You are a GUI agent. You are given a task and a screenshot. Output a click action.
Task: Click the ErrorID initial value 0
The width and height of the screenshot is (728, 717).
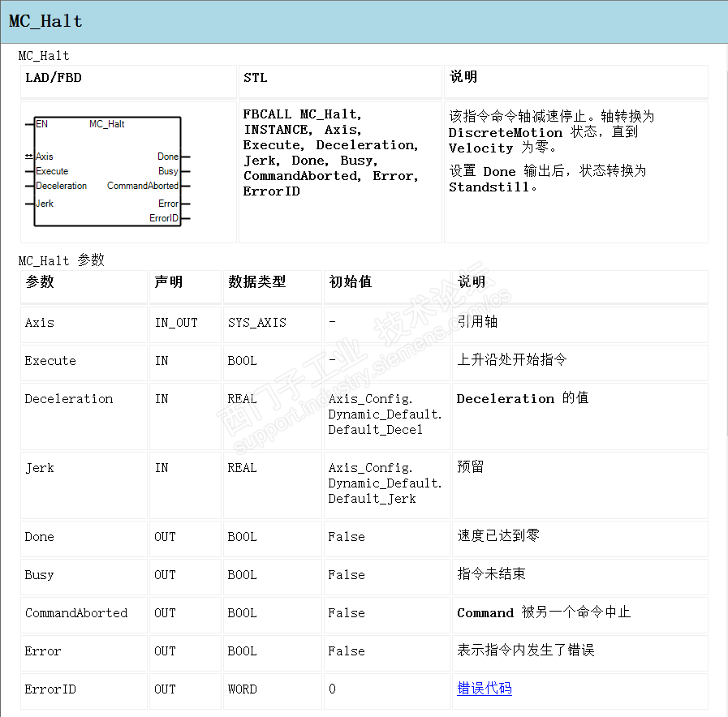(x=332, y=689)
